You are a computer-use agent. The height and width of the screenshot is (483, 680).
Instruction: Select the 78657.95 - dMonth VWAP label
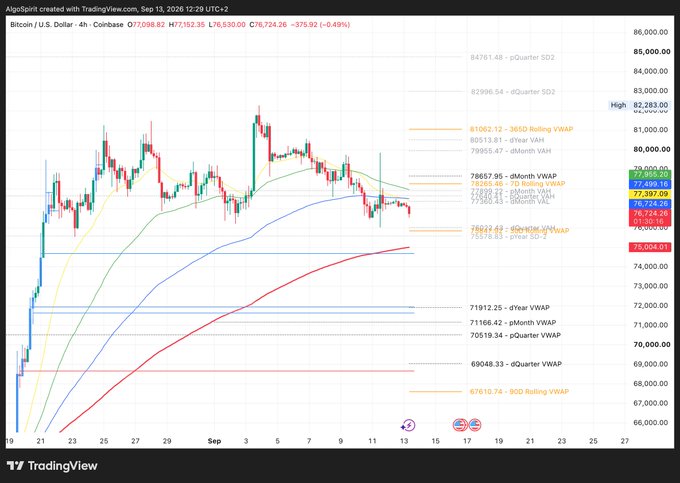tap(513, 176)
